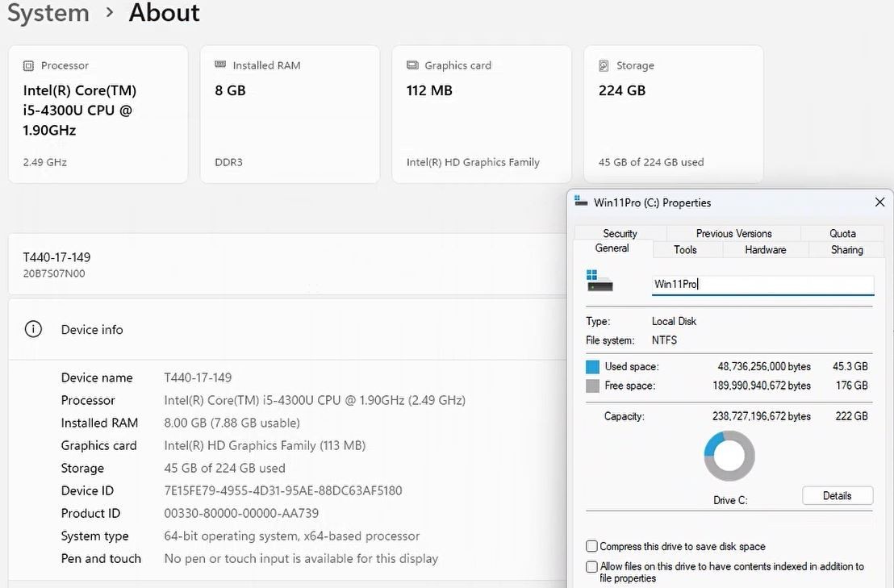Click the 48,736,256,000 bytes used value
The height and width of the screenshot is (588, 894).
click(x=764, y=366)
